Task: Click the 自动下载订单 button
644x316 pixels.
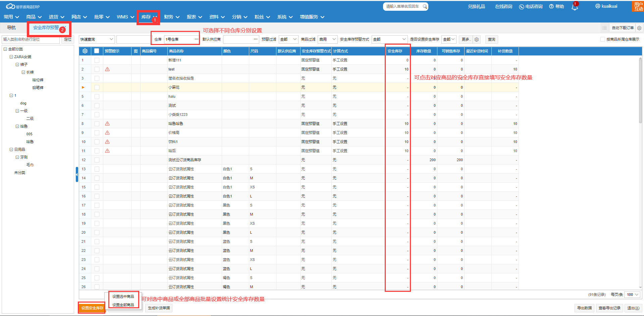Action: (623, 28)
